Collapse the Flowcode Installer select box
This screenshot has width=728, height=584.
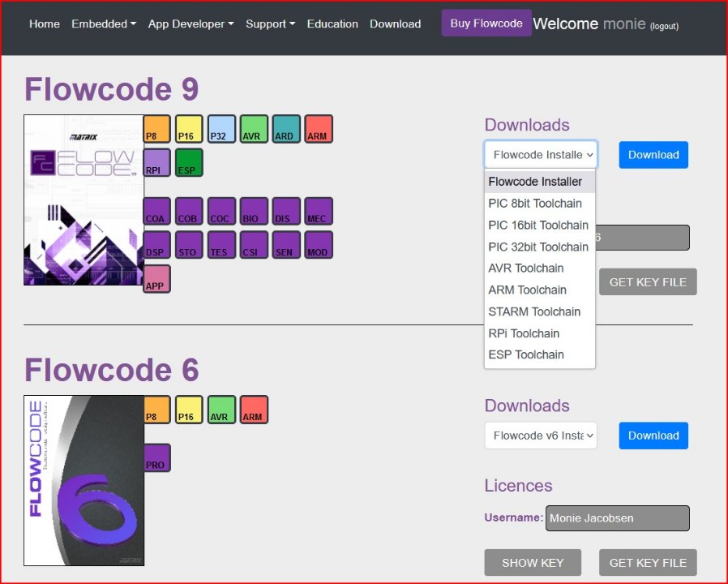tap(541, 155)
